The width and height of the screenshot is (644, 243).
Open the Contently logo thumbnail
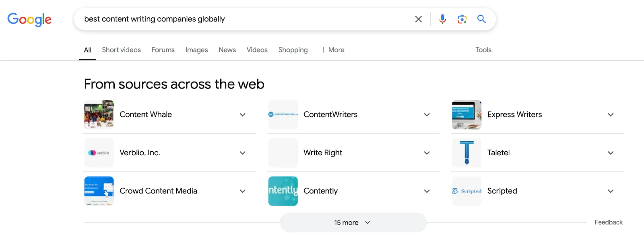(283, 191)
